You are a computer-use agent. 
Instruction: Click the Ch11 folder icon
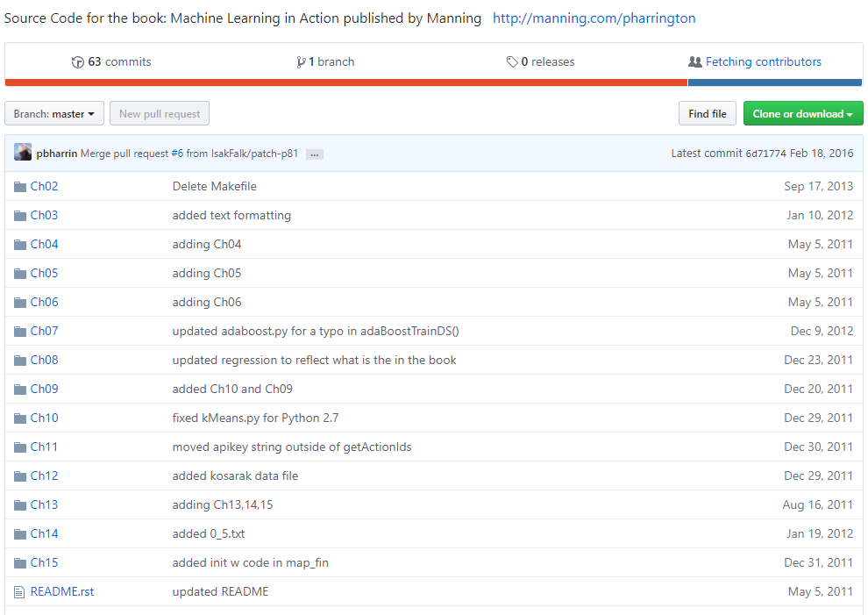coord(20,447)
